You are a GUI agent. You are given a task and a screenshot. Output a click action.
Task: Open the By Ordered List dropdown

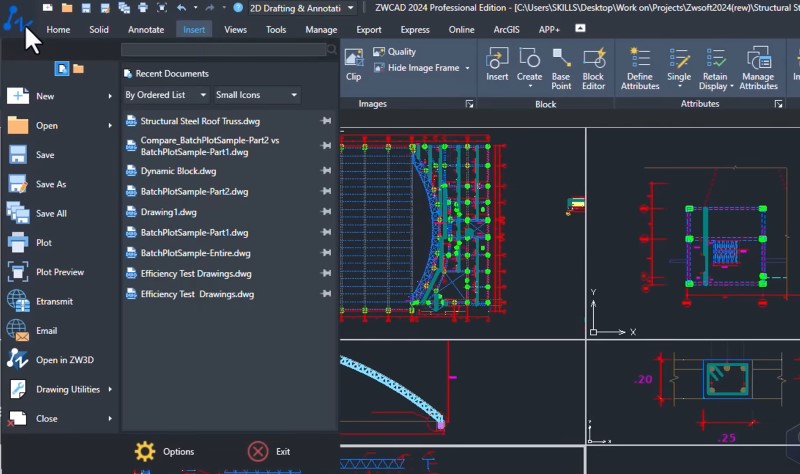click(165, 95)
